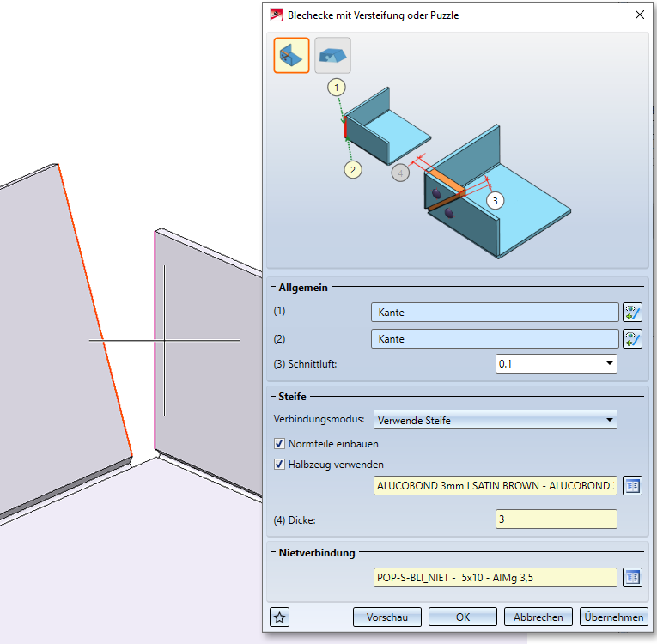Click the Dicke input field
The width and height of the screenshot is (657, 644).
point(556,519)
